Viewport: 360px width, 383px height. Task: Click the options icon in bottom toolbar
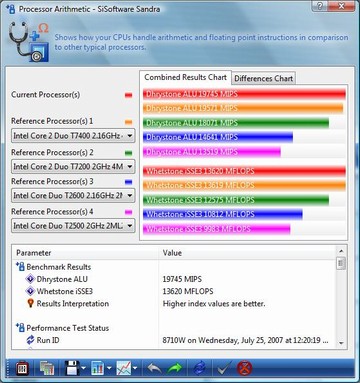(x=22, y=369)
